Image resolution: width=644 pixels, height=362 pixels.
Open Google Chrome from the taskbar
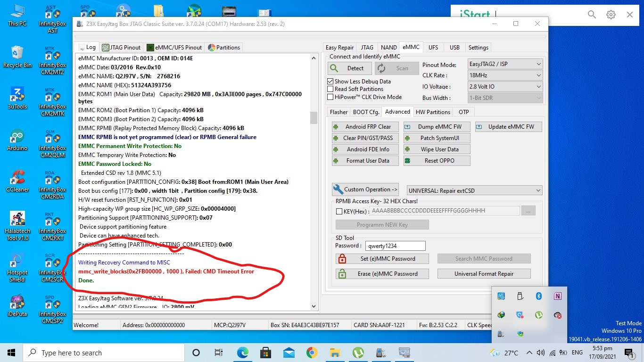[x=312, y=353]
